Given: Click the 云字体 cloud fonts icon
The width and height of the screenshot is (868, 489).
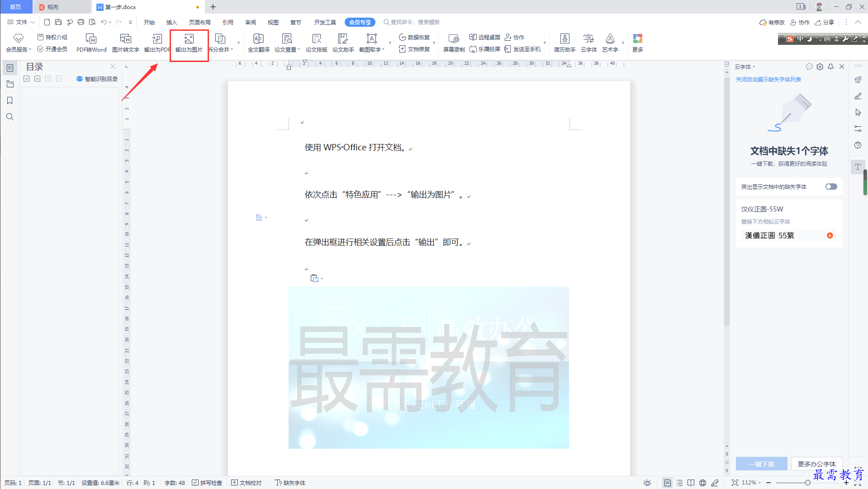Looking at the screenshot, I should coord(588,43).
